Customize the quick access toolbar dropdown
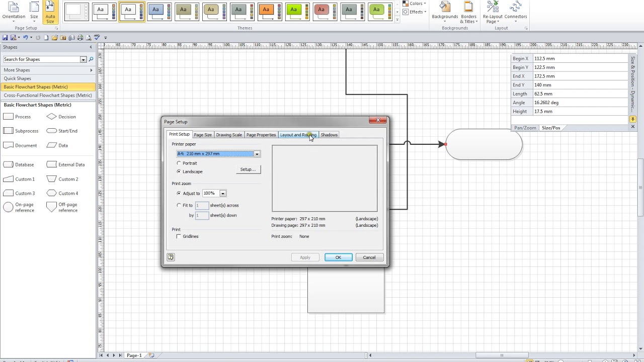 click(105, 38)
